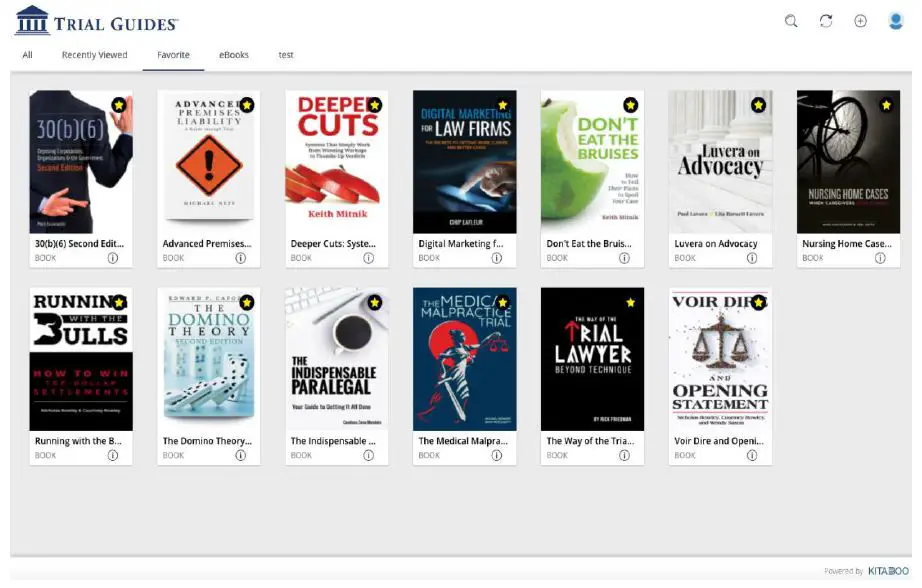Toggle favorite star on Indispensable Paralegal

click(375, 303)
